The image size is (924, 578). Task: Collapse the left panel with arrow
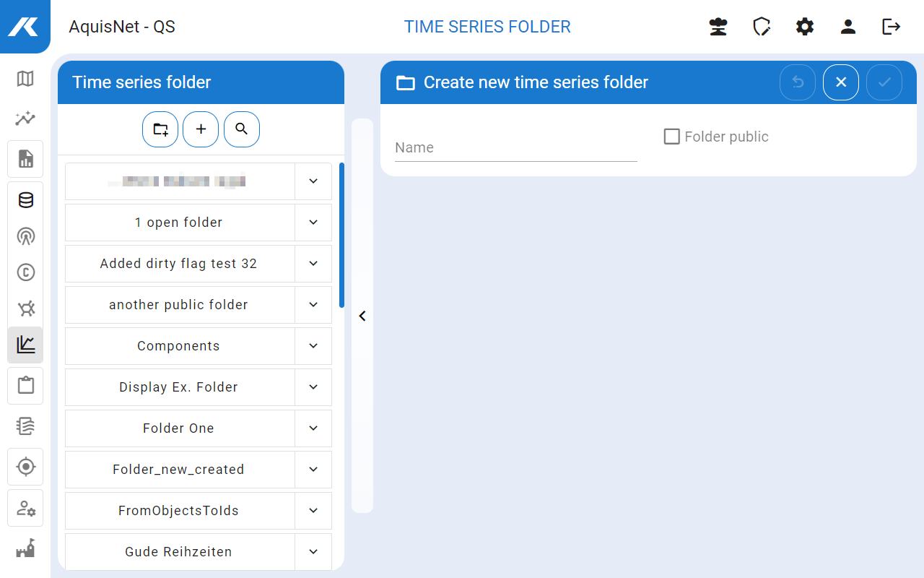pyautogui.click(x=362, y=316)
